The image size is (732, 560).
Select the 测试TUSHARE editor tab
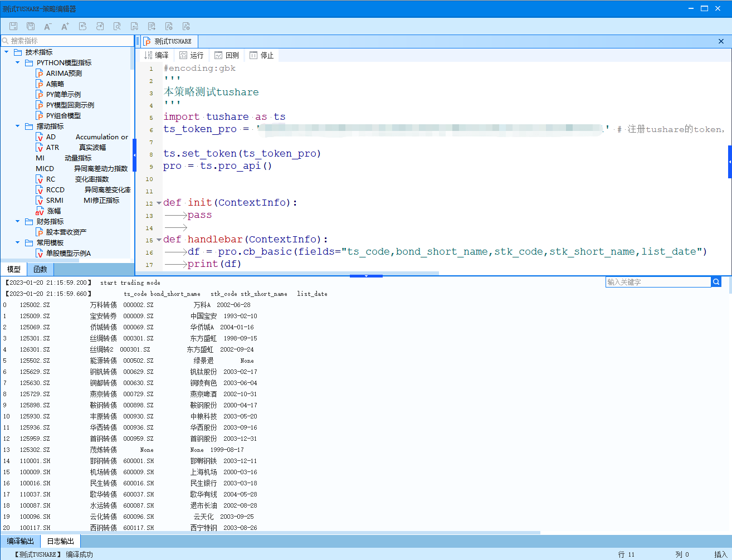pyautogui.click(x=168, y=41)
